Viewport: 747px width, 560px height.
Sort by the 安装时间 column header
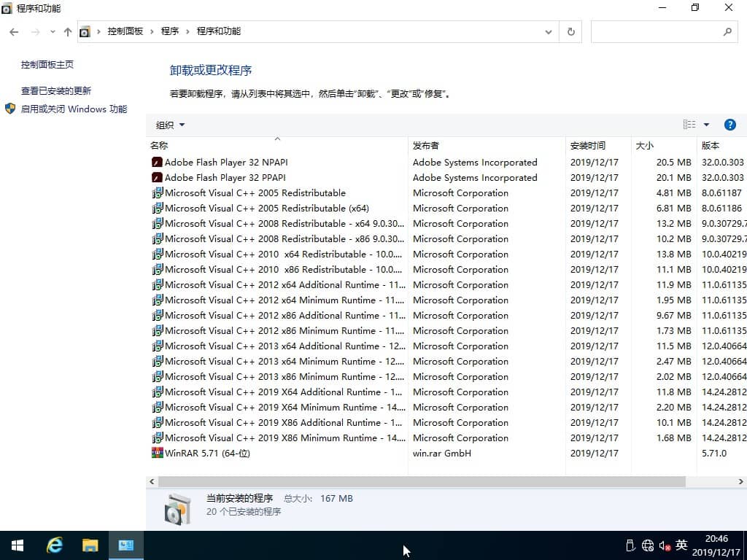tap(598, 145)
